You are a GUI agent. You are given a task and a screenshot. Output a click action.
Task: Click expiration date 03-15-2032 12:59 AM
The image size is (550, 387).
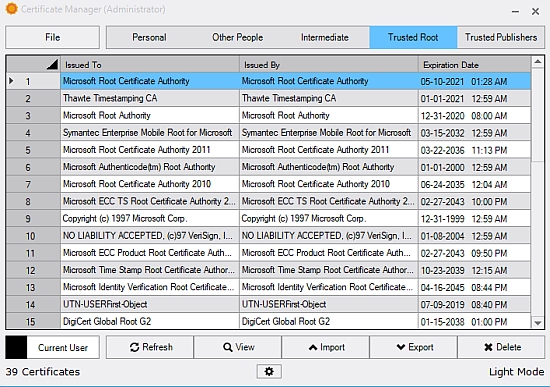[475, 133]
